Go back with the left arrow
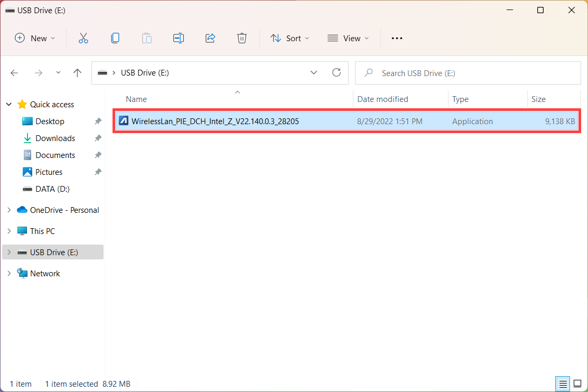 [x=14, y=73]
